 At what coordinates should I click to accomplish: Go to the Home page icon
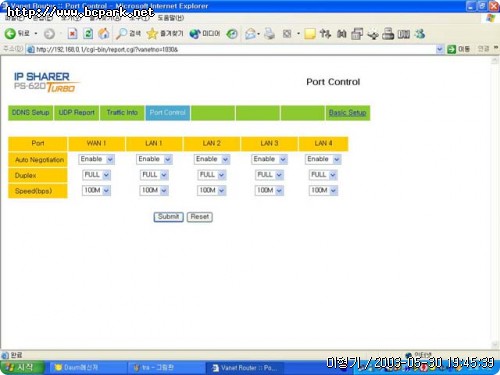click(104, 33)
